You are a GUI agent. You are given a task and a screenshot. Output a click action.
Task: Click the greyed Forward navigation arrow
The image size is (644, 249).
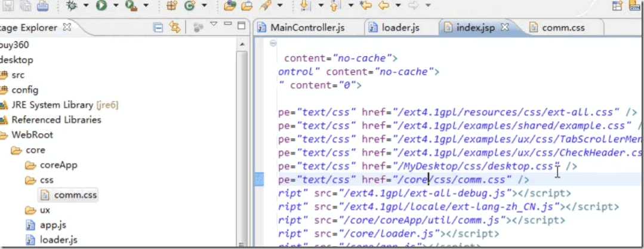[x=414, y=5]
